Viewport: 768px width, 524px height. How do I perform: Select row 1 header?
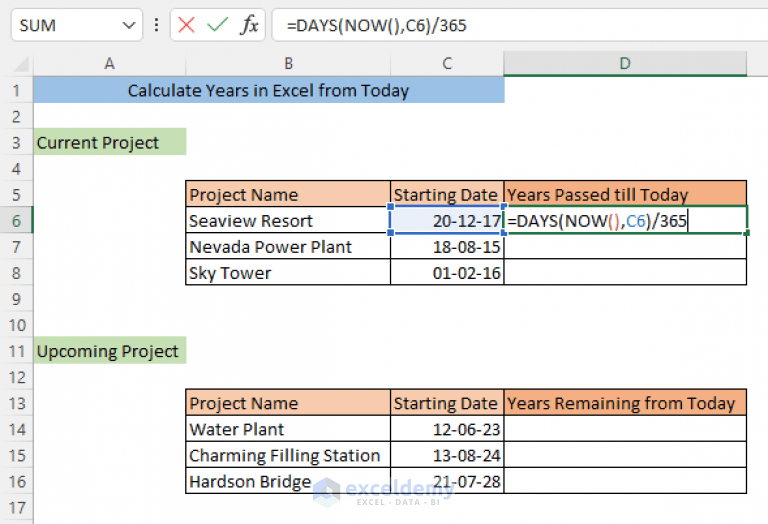[17, 91]
